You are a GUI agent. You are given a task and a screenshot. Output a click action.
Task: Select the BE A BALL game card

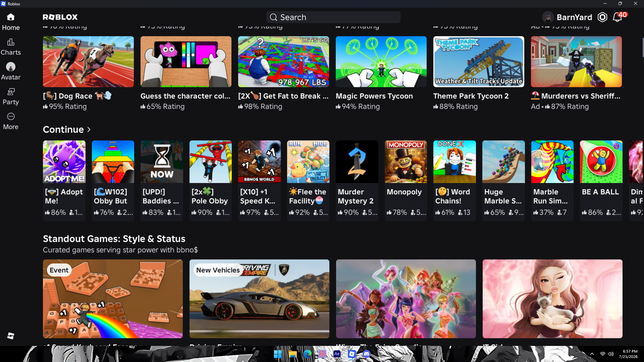601,180
